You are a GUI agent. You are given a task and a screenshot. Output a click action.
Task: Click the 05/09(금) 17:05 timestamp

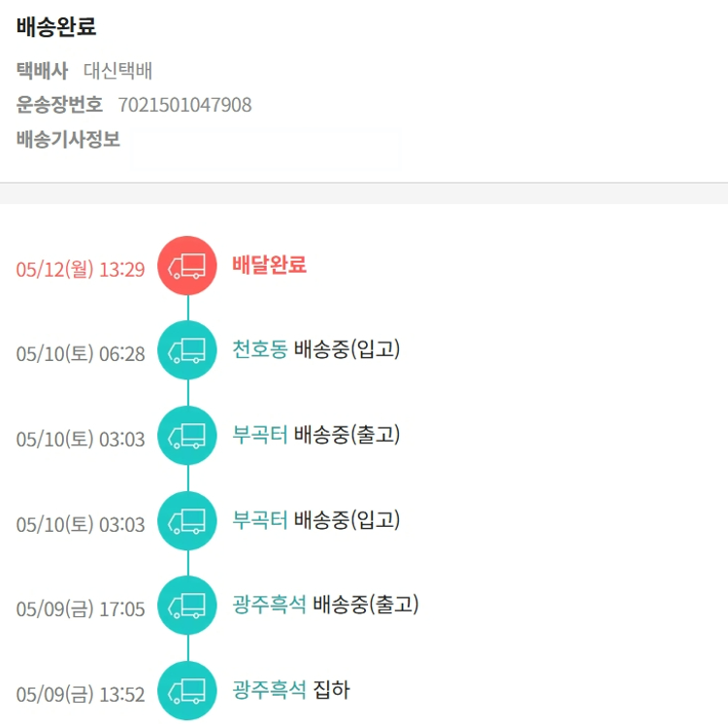point(81,609)
